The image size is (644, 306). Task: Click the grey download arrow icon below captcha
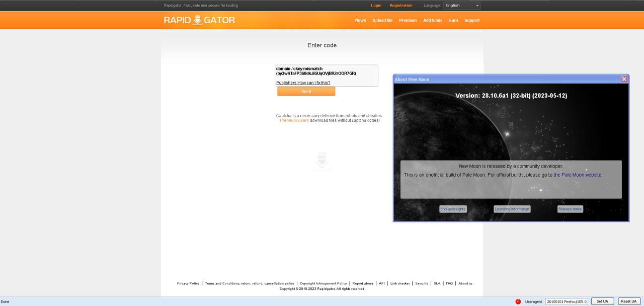point(323,162)
